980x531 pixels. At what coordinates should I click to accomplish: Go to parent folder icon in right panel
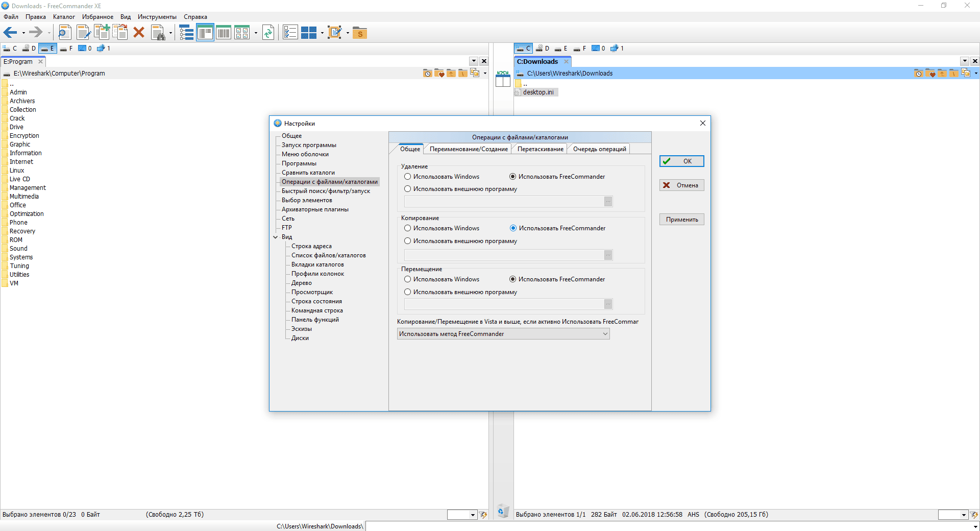pyautogui.click(x=942, y=74)
